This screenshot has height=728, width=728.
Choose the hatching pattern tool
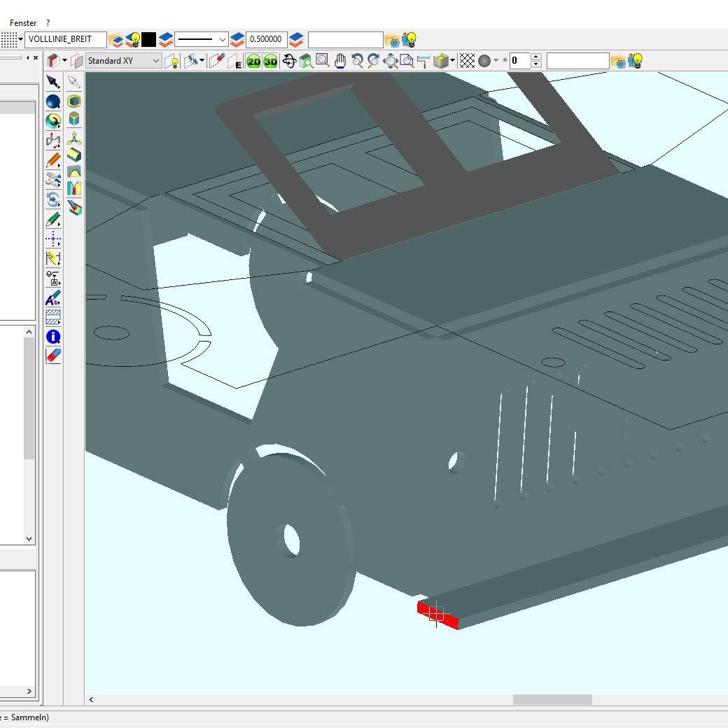click(53, 317)
